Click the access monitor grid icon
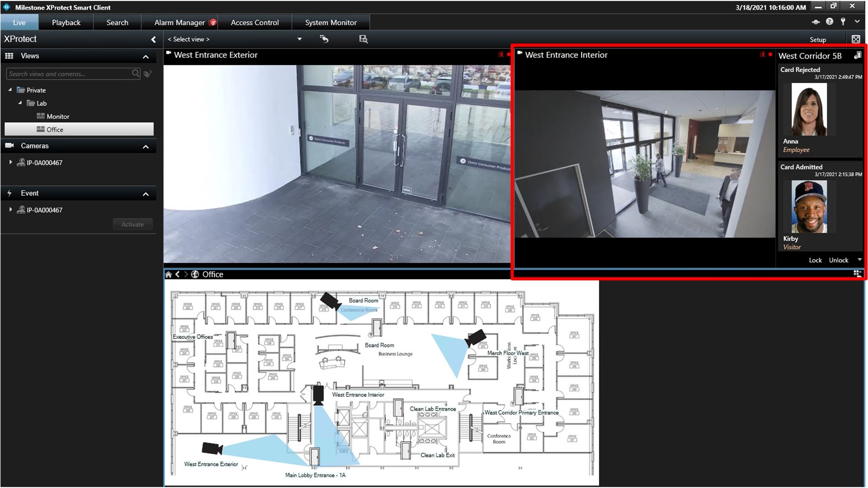This screenshot has height=488, width=868. pos(857,273)
